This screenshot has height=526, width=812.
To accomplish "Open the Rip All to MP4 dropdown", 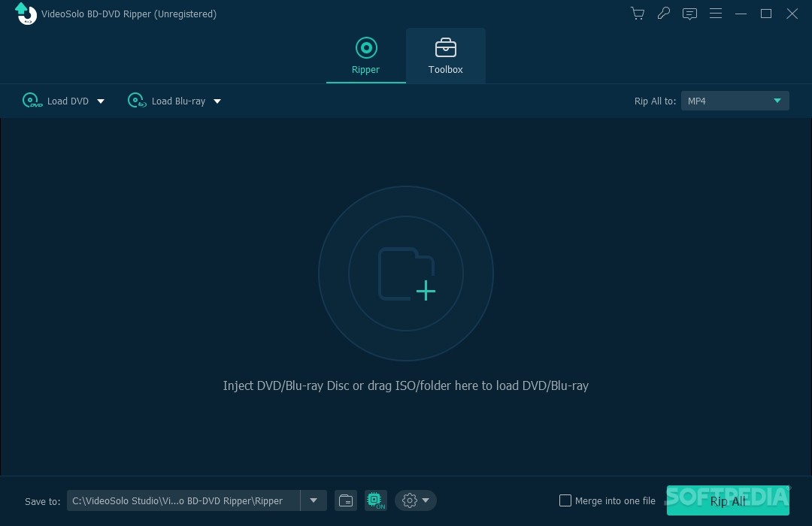I will 735,101.
